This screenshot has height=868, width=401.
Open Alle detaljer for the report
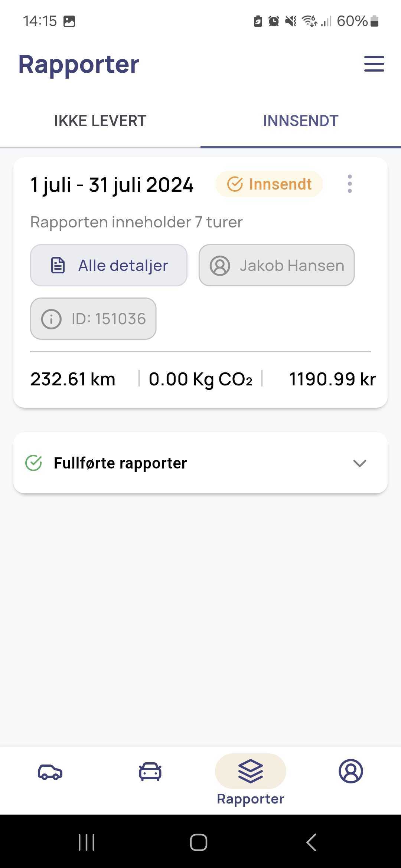[x=109, y=265]
